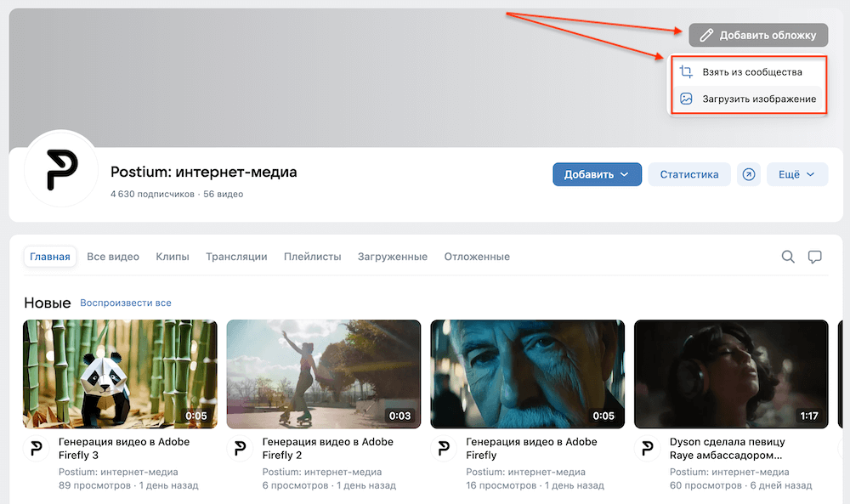Open the woman with headphones video thumbnail
This screenshot has width=850, height=504.
[731, 374]
